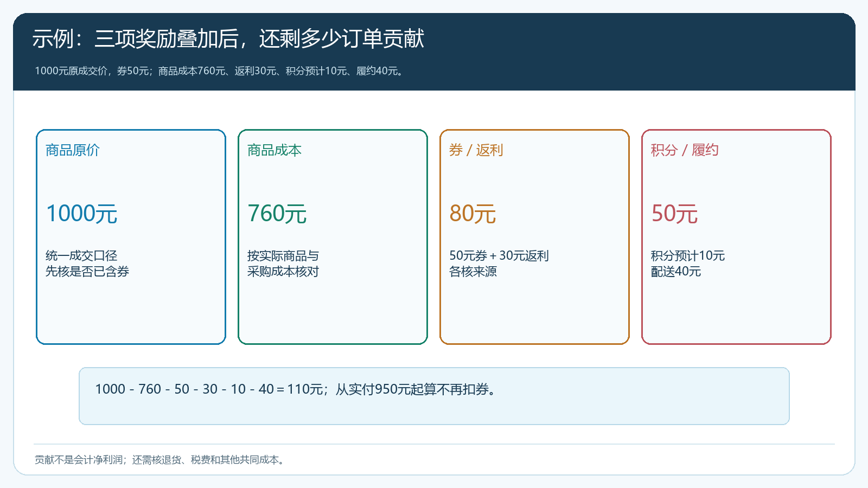Screen dimensions: 868x488
Task: Click the text 统一成交口径
Action: pyautogui.click(x=81, y=255)
